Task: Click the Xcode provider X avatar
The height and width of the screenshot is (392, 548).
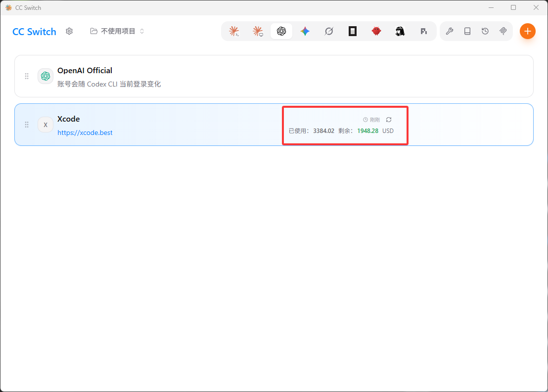Action: pos(46,125)
